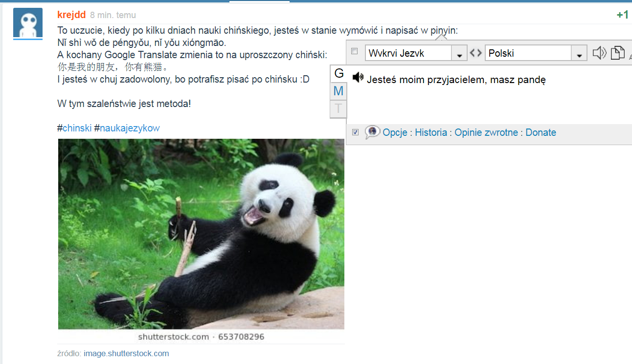Open the image.shutterstock.com source link
The width and height of the screenshot is (632, 364).
[x=126, y=353]
